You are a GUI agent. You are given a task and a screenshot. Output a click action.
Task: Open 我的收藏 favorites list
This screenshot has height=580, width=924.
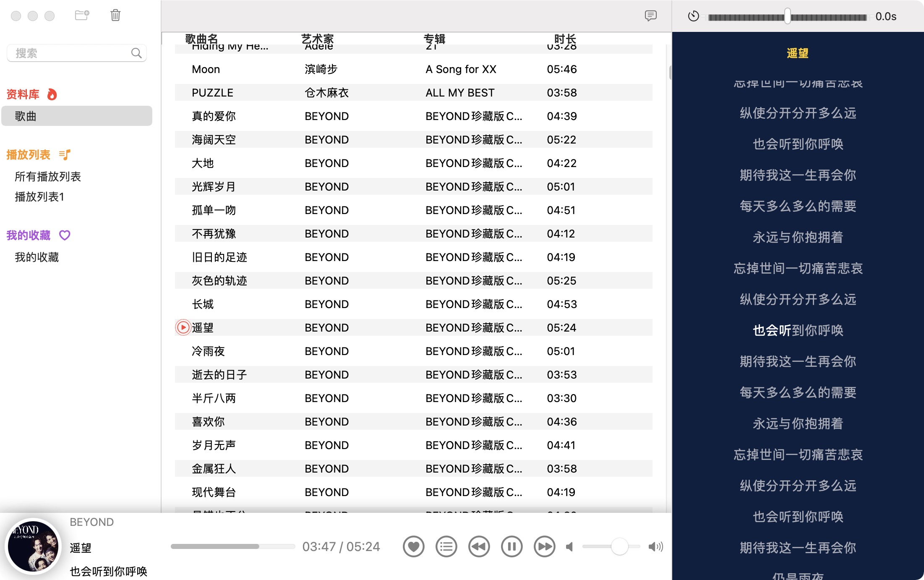[x=37, y=257]
